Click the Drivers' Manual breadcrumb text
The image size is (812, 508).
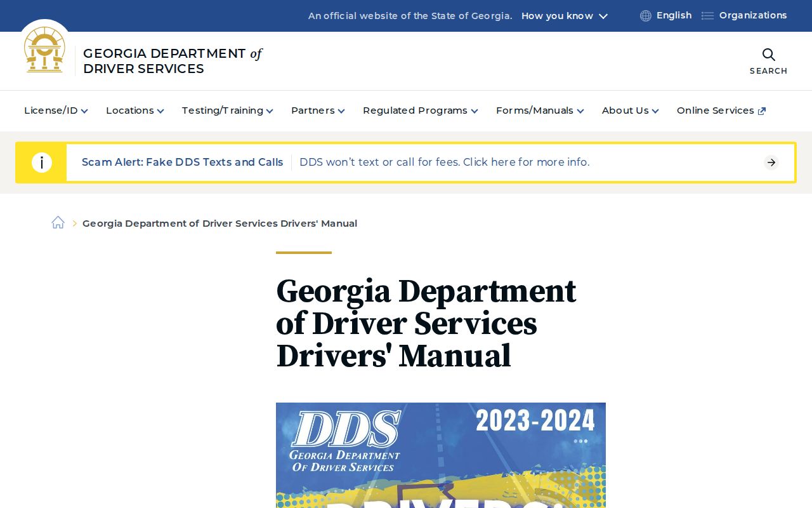pyautogui.click(x=219, y=224)
